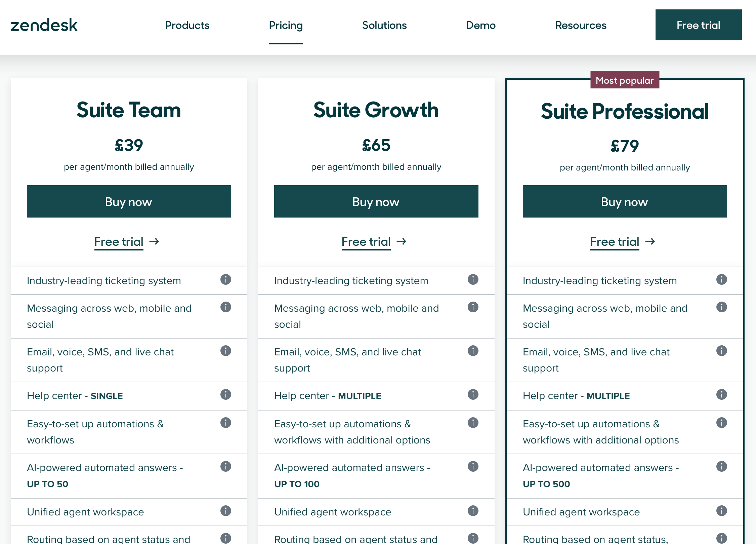The image size is (756, 544).
Task: Switch to the Pricing tab
Action: [286, 25]
